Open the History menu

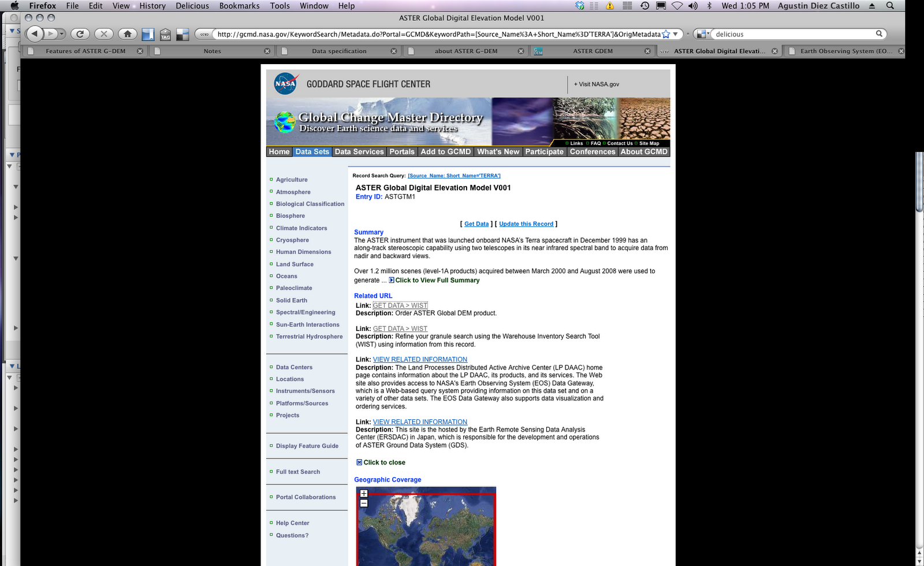coord(152,6)
